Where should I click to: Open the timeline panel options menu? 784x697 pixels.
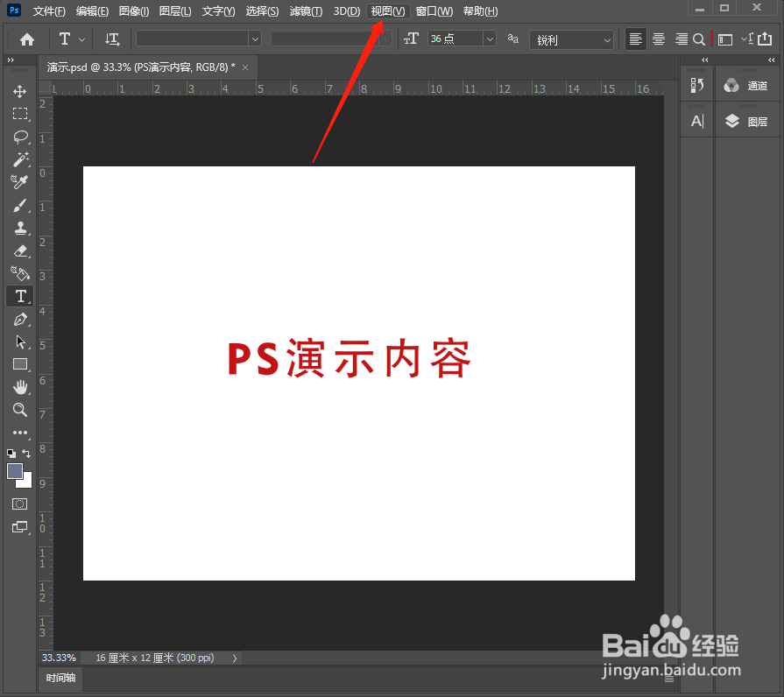(x=669, y=679)
